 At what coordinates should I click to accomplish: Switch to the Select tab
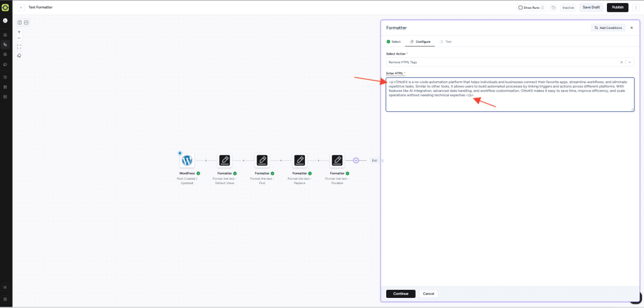click(x=394, y=41)
